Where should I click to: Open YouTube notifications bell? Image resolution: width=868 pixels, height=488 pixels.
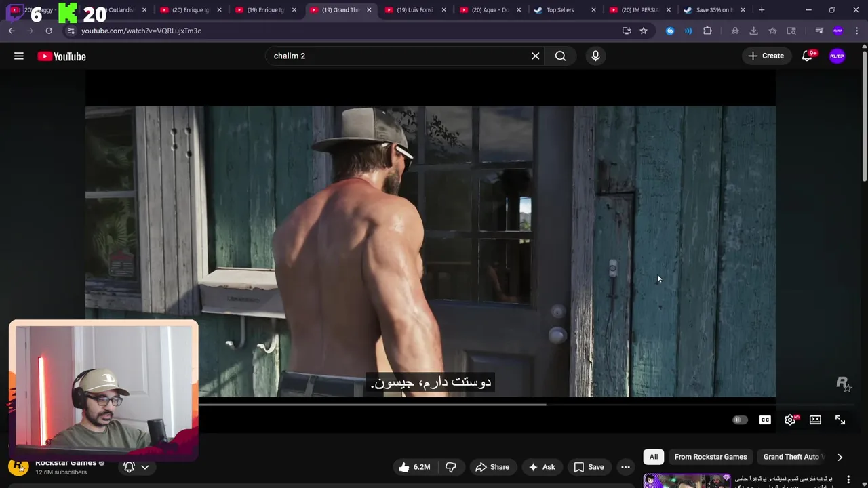pos(807,56)
